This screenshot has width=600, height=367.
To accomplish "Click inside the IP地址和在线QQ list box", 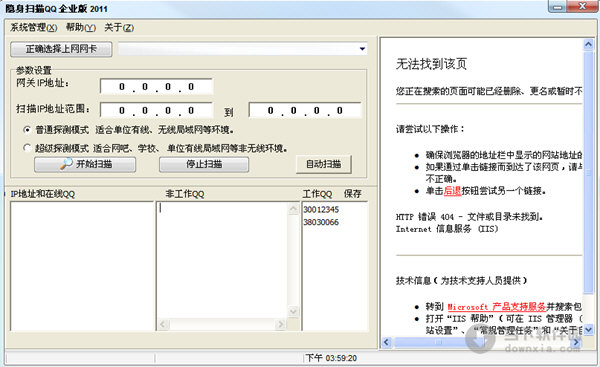I will pyautogui.click(x=82, y=266).
